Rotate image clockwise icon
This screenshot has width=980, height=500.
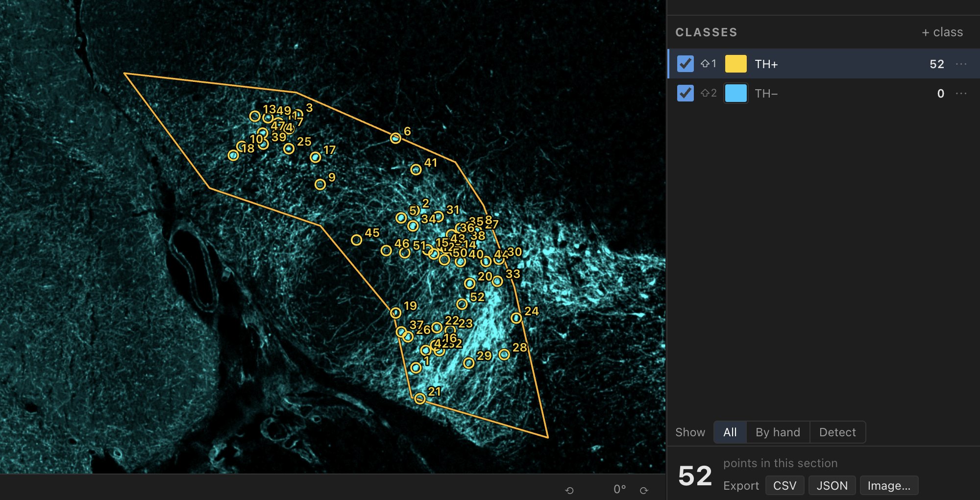coord(644,490)
